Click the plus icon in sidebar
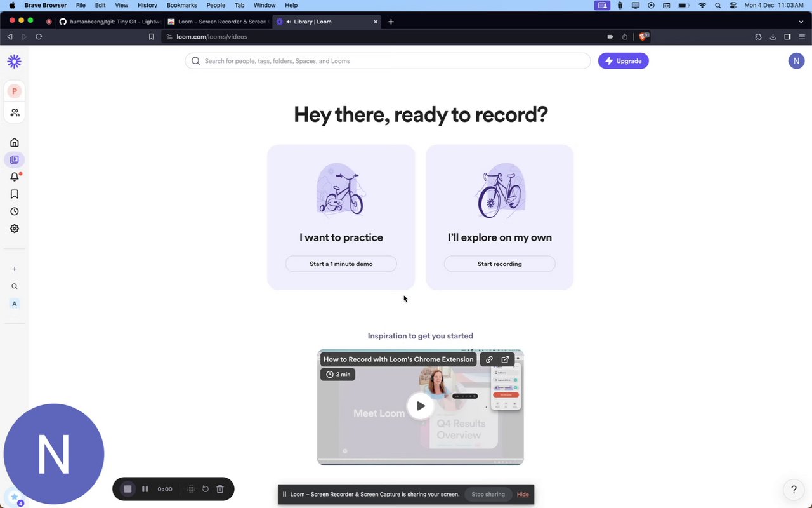Viewport: 812px width, 508px height. 14,269
